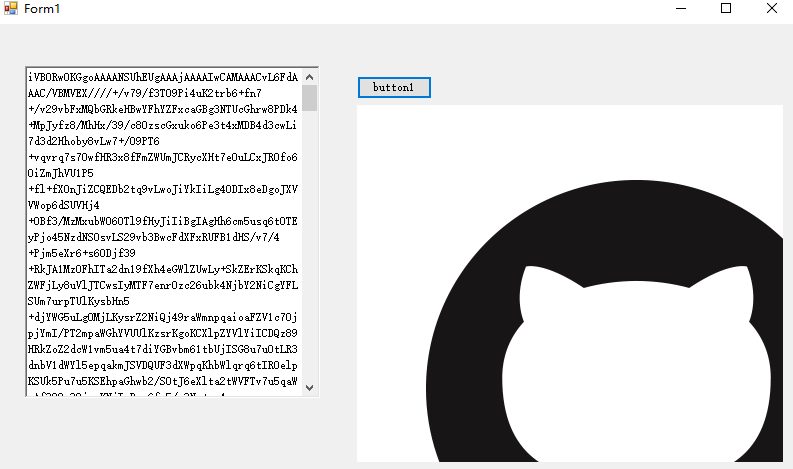Viewport: 793px width, 469px height.
Task: Click the textbox scrollbar down arrow
Action: pyautogui.click(x=310, y=388)
